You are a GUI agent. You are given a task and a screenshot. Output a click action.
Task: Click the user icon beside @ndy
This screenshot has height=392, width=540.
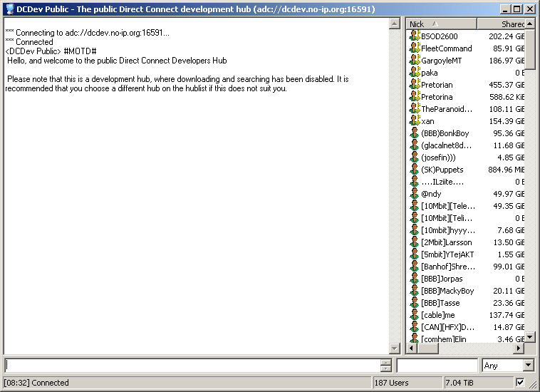pos(415,193)
